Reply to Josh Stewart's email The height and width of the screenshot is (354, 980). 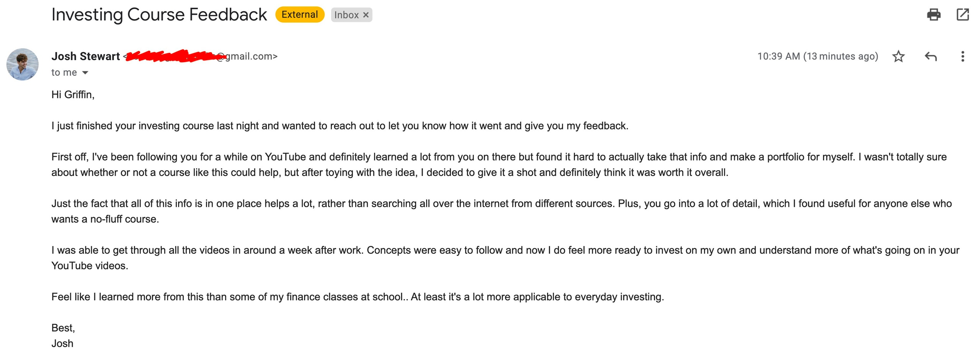[x=930, y=56]
